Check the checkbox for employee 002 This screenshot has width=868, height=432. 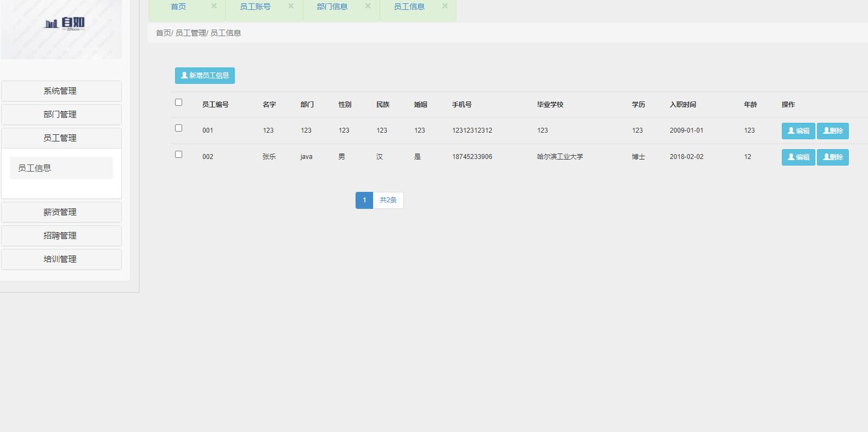(178, 155)
